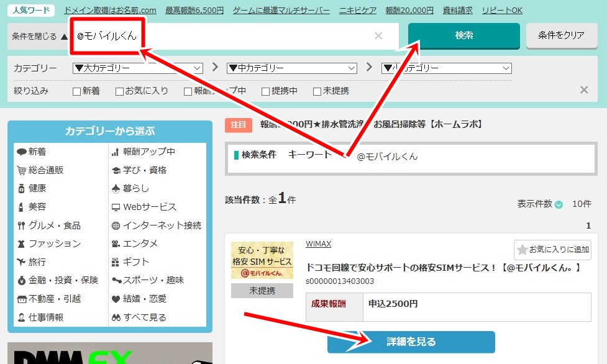The height and width of the screenshot is (364, 607).
Task: Click the 申込2500円 reward value
Action: click(393, 304)
